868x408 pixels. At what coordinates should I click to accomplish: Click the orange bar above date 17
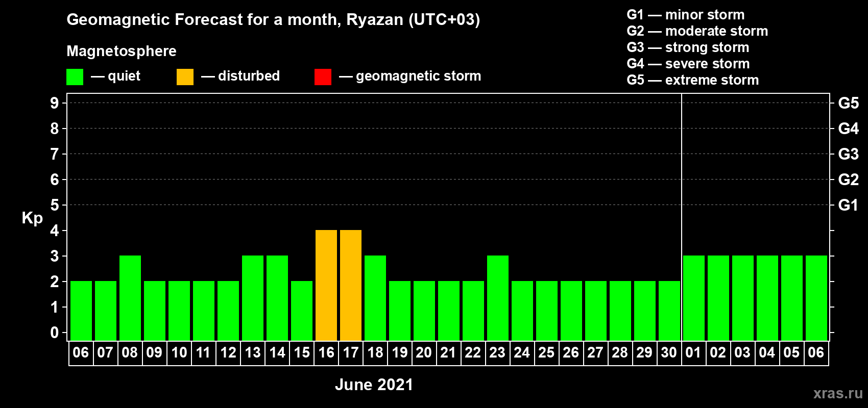351,285
